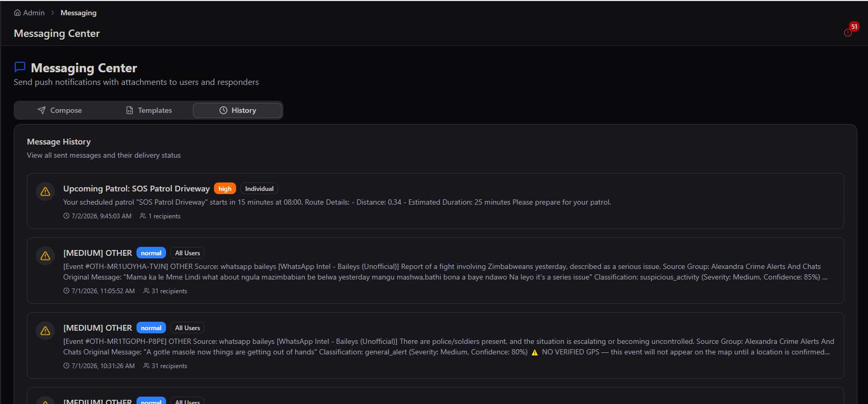Click 31 recipients on the 11:05:52 AM message
868x404 pixels.
click(169, 291)
